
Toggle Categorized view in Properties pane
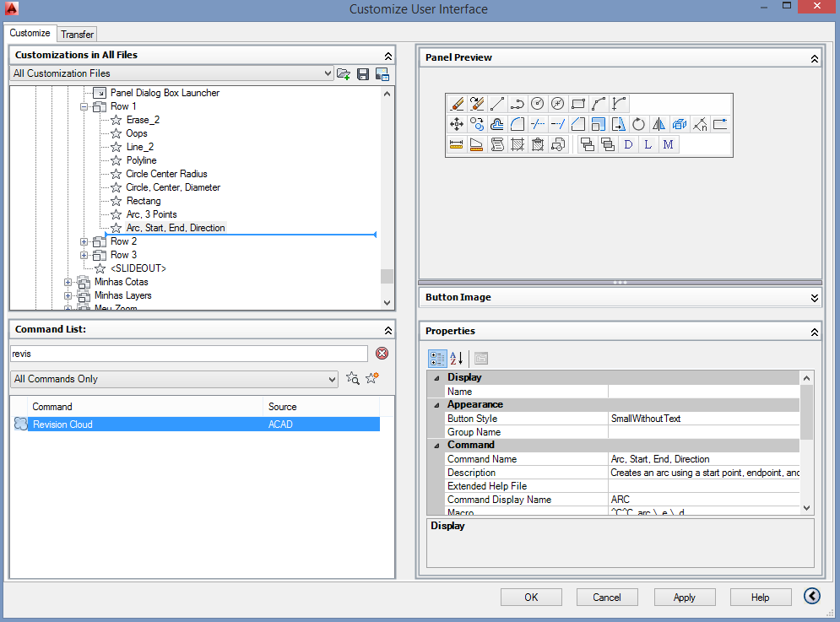437,358
